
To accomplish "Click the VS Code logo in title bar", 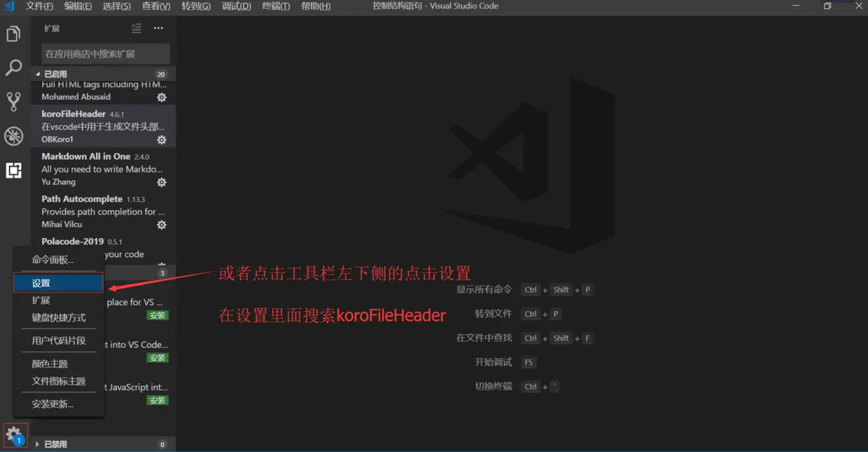I will click(9, 6).
